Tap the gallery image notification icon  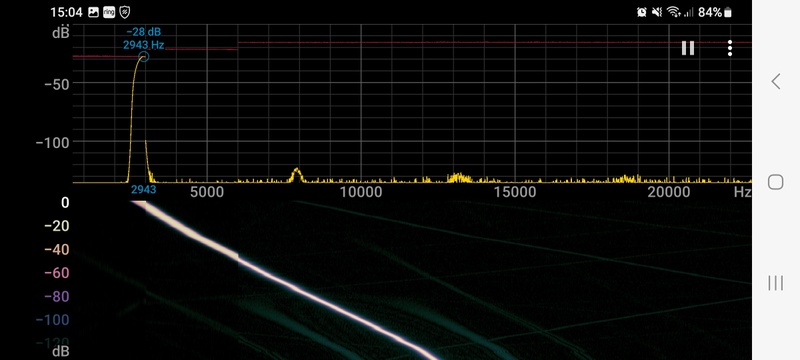click(93, 12)
